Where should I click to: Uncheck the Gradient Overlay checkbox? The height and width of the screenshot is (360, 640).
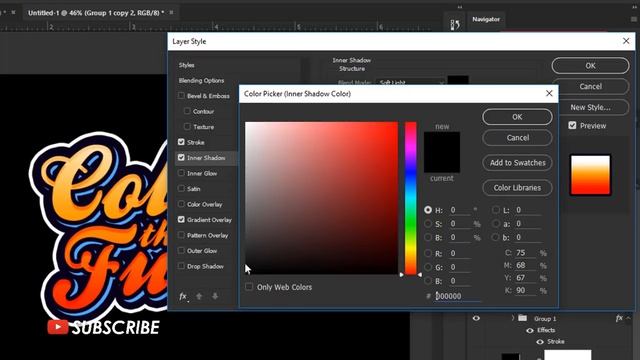(x=181, y=220)
